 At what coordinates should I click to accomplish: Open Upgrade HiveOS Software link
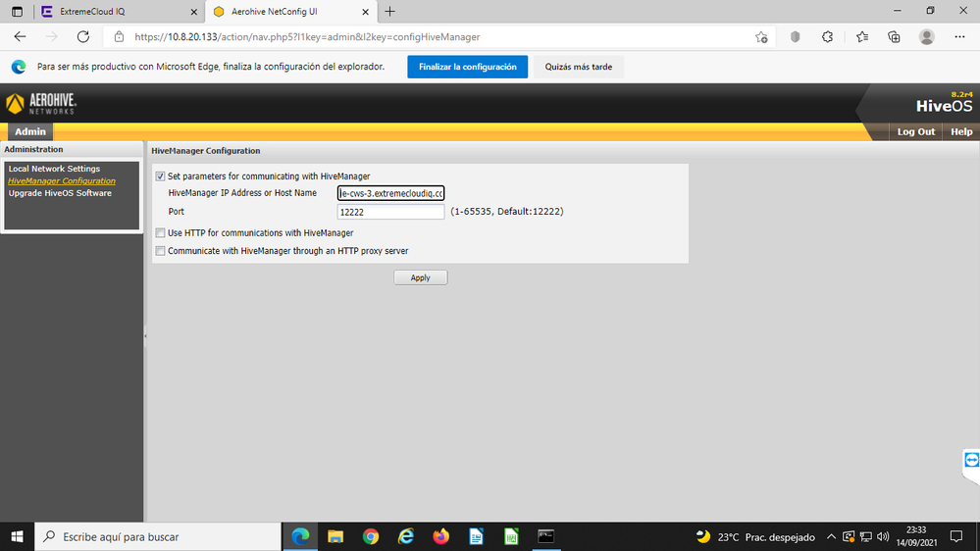60,193
